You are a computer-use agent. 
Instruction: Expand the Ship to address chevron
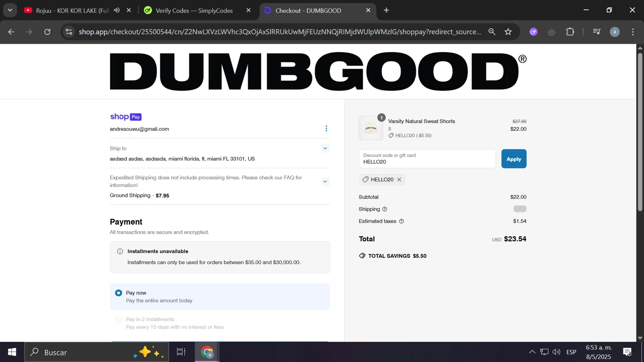325,148
